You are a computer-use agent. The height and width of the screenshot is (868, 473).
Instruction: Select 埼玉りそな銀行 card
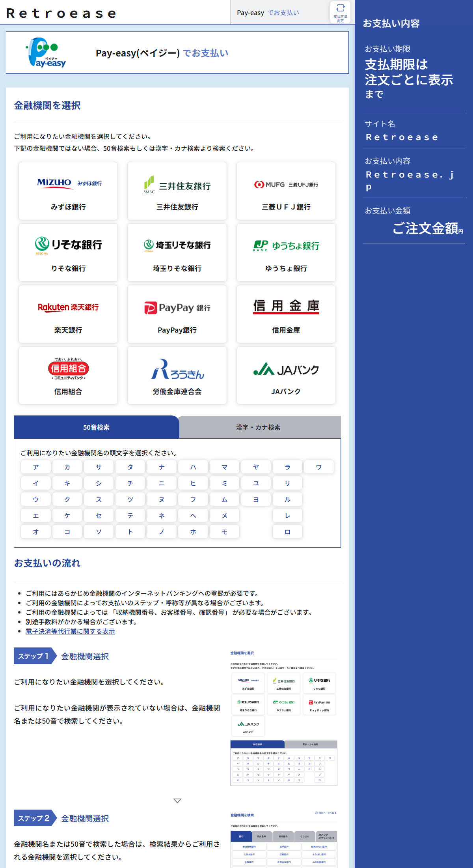(177, 253)
